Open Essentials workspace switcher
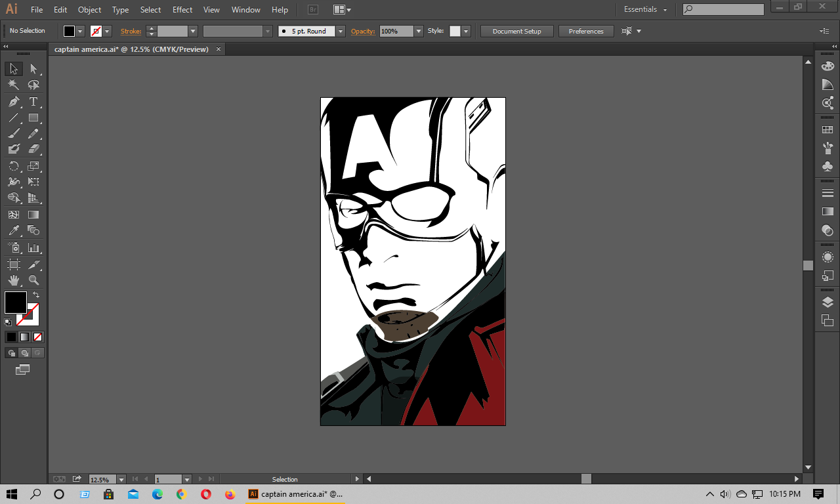 click(x=645, y=9)
